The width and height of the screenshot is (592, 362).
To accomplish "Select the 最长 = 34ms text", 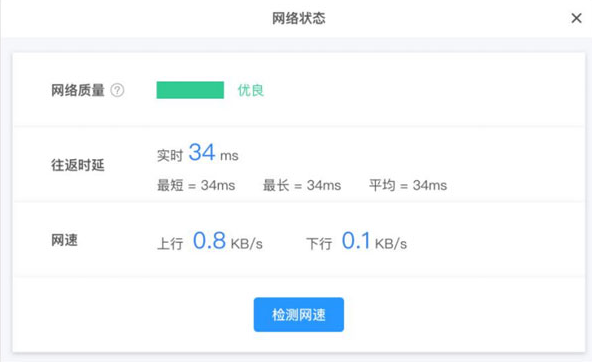I will click(x=302, y=185).
